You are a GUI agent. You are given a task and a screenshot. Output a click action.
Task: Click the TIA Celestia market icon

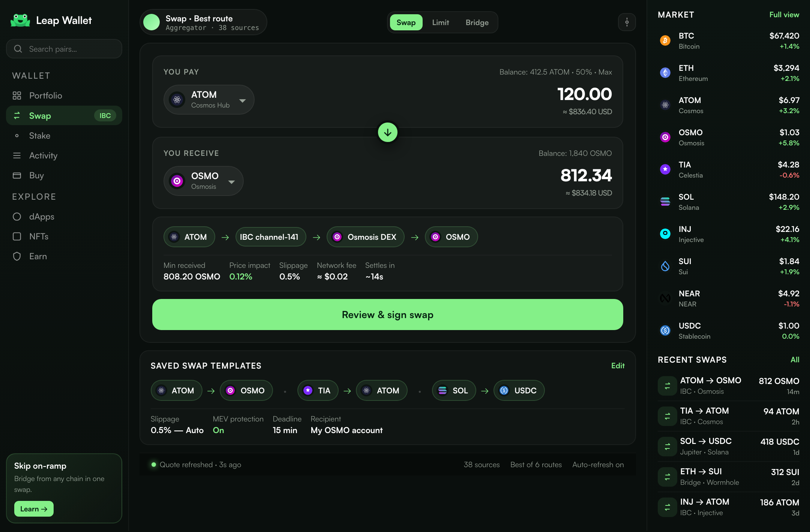click(x=665, y=169)
